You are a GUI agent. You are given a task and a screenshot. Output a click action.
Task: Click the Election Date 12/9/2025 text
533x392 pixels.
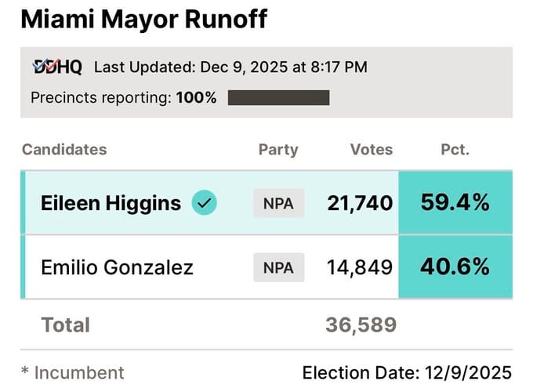click(407, 372)
